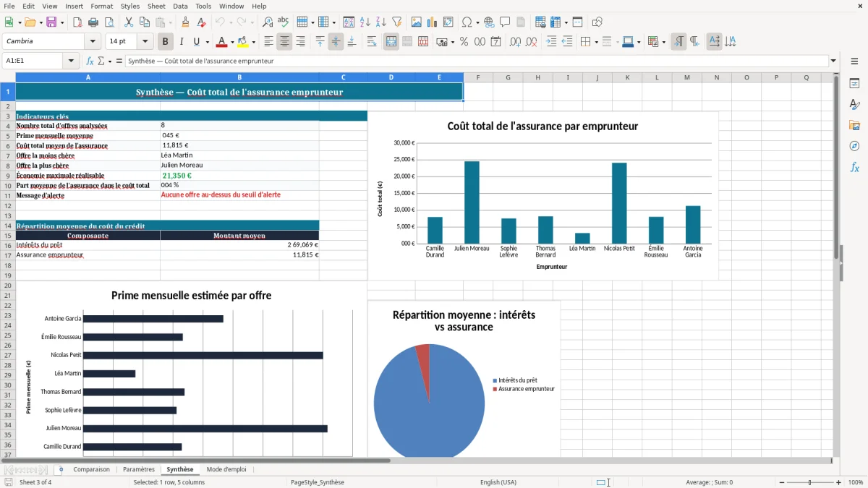868x488 pixels.
Task: Open the font size dropdown
Action: click(145, 42)
